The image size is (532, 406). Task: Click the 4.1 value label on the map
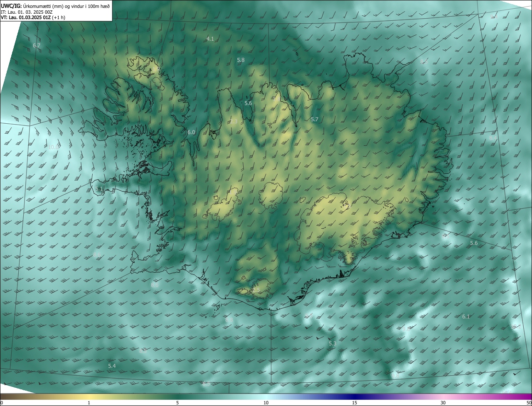pos(210,39)
